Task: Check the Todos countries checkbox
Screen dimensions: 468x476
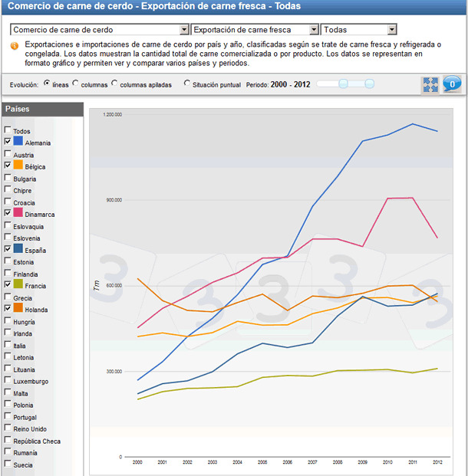Action: pyautogui.click(x=8, y=130)
